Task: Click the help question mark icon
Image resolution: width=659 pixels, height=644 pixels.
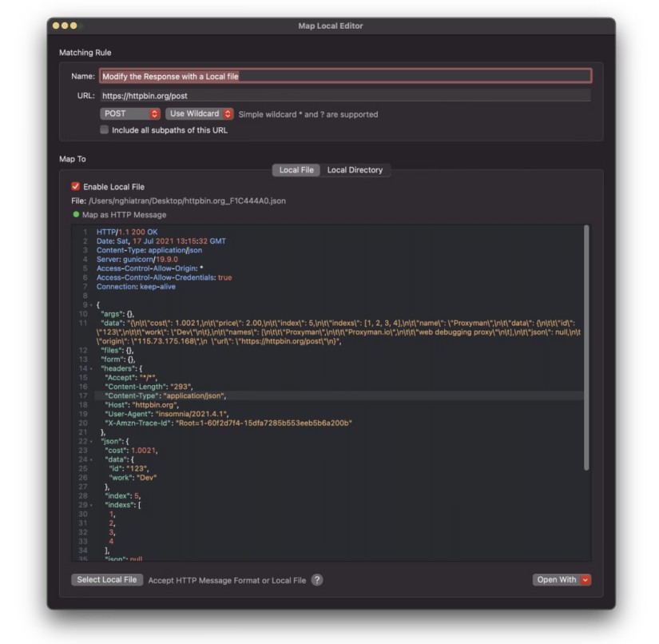Action: click(317, 580)
